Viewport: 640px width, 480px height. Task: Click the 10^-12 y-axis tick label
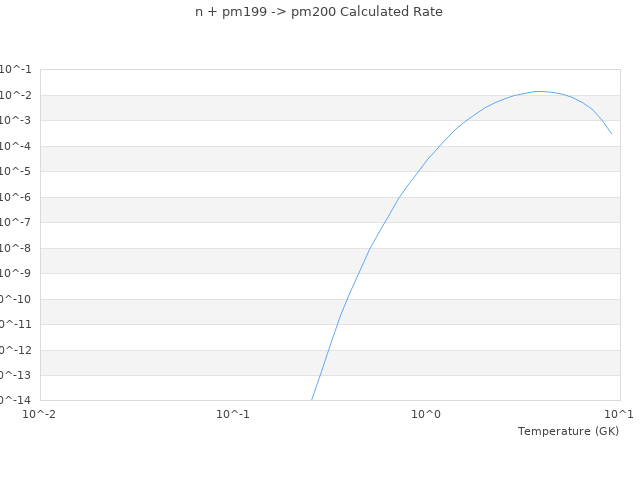14,350
